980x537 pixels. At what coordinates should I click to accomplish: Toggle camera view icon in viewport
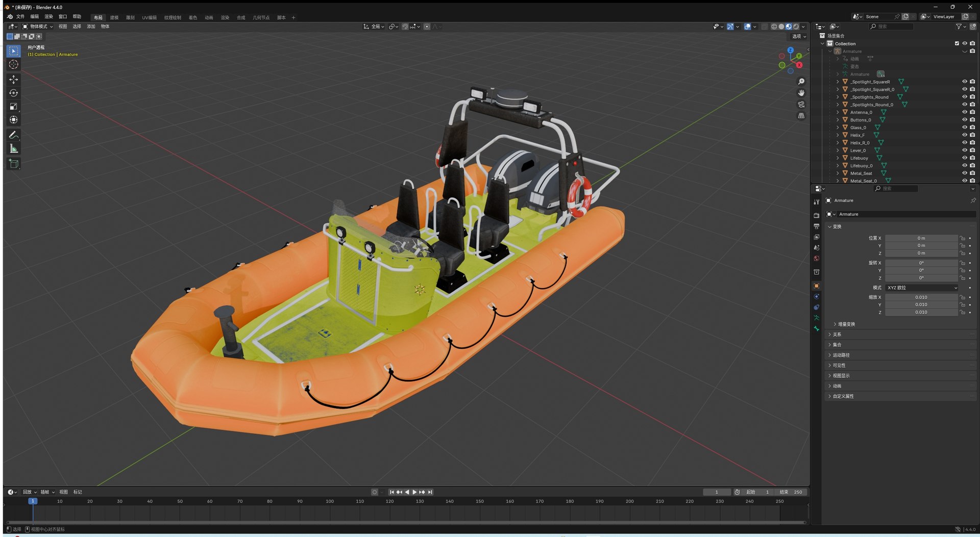(801, 105)
